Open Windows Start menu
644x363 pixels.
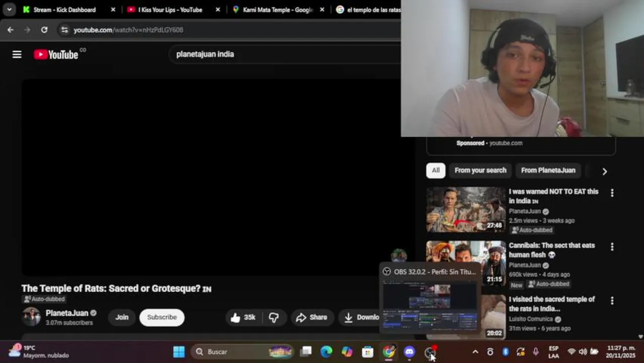click(179, 351)
